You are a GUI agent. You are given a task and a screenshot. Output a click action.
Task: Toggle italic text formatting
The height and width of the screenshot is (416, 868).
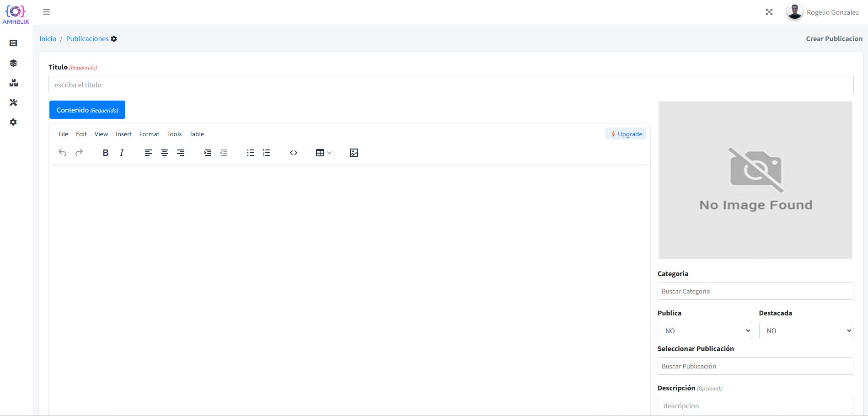122,153
